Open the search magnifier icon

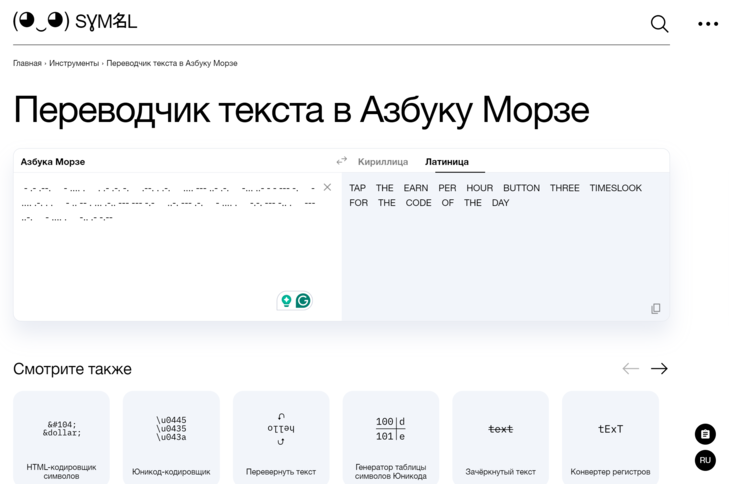coord(659,23)
